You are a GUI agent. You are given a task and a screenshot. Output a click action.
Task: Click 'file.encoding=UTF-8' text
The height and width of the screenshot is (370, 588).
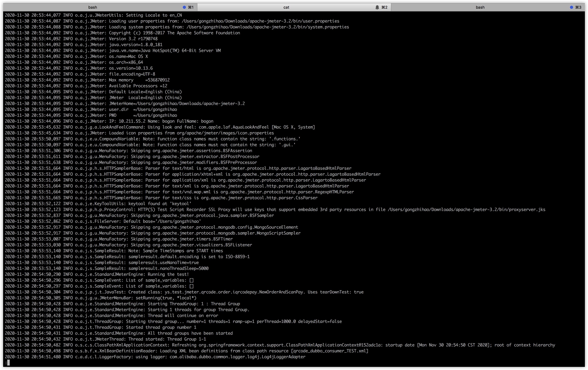(x=132, y=74)
